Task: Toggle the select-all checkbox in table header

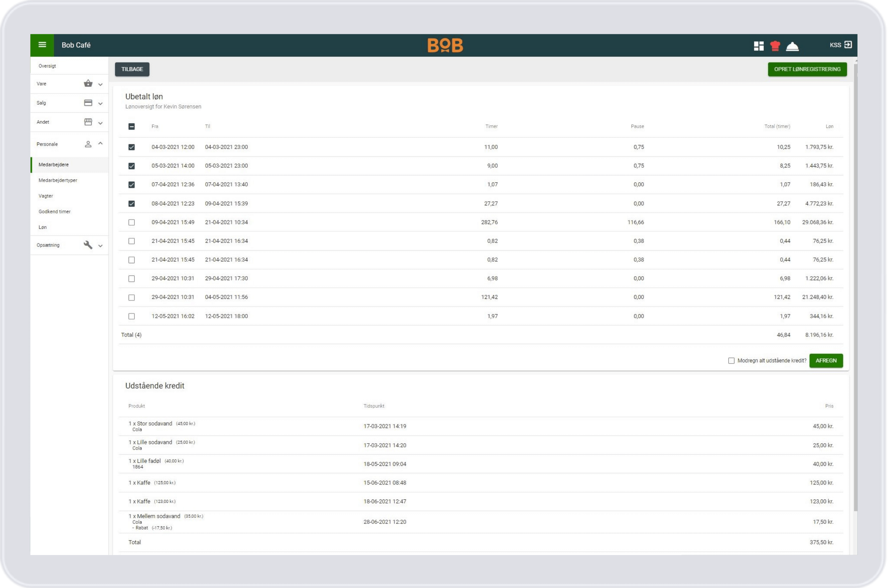Action: point(131,126)
